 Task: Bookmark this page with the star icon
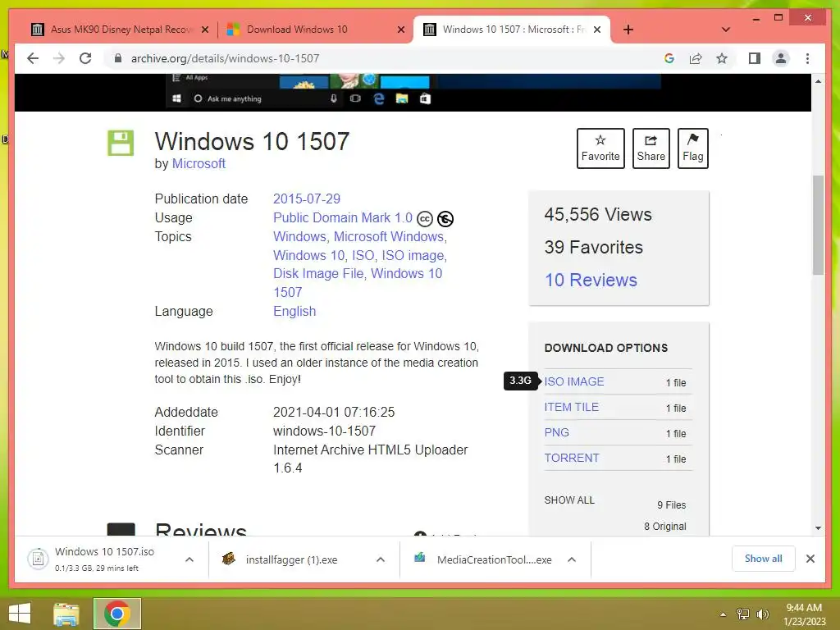(x=722, y=58)
